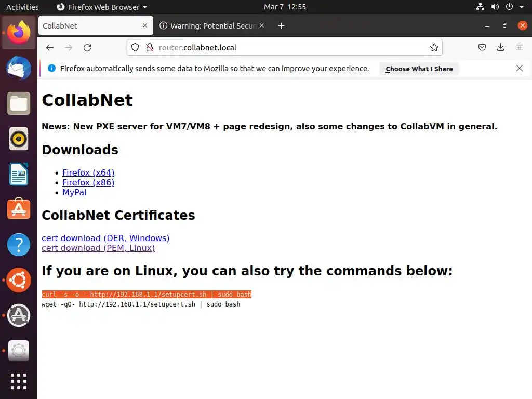Click the network status icon in top bar

480,7
